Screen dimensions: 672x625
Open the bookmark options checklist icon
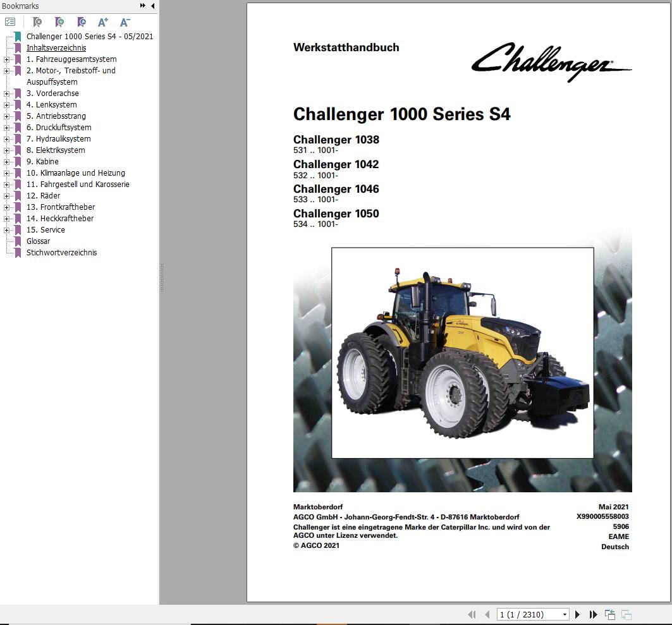point(10,22)
